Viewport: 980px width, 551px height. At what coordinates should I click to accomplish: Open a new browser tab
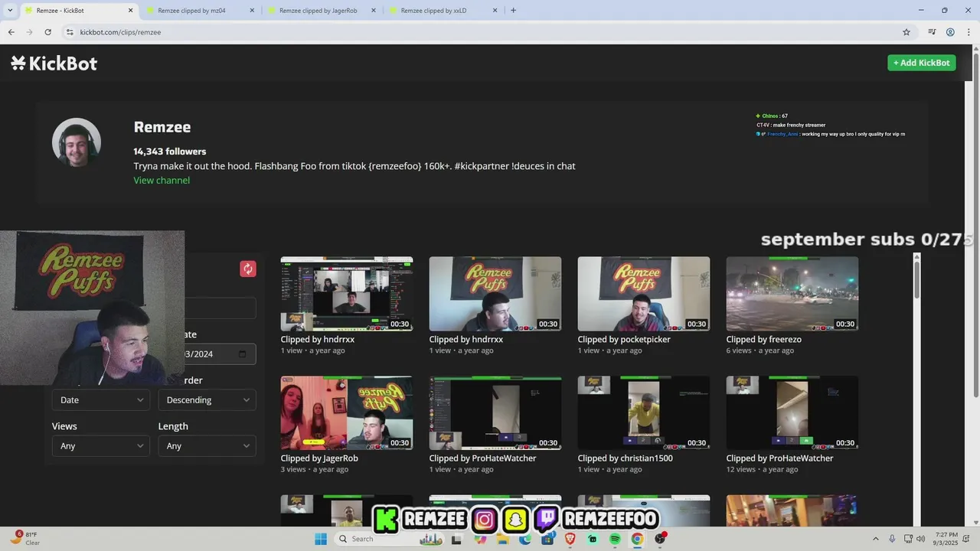click(513, 11)
